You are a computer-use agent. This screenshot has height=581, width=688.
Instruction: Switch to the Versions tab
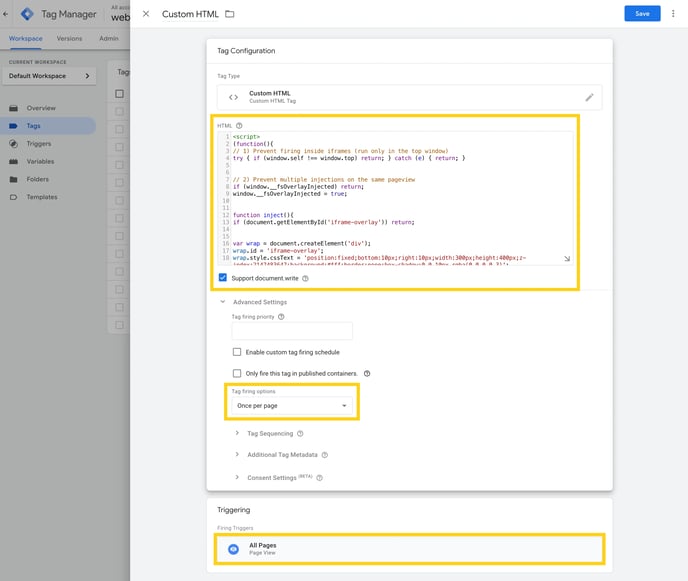click(x=69, y=39)
